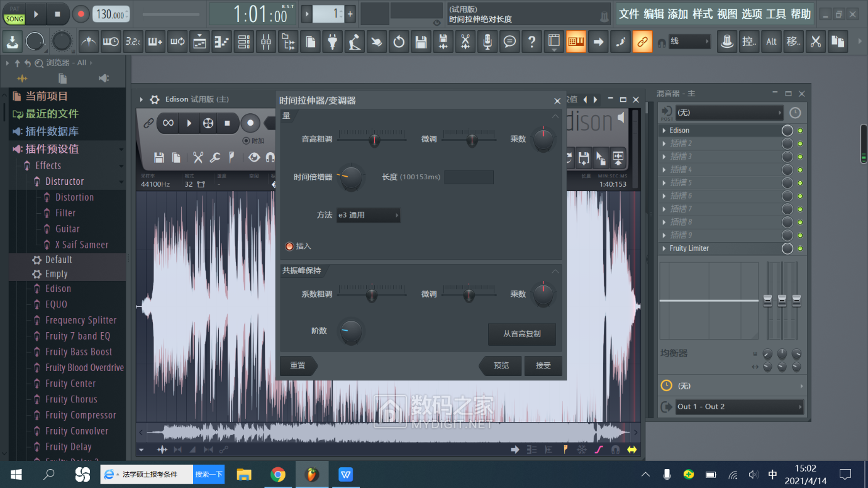Click the 预览 button in stretch dialog
Screen dimensions: 868x488
coord(501,366)
